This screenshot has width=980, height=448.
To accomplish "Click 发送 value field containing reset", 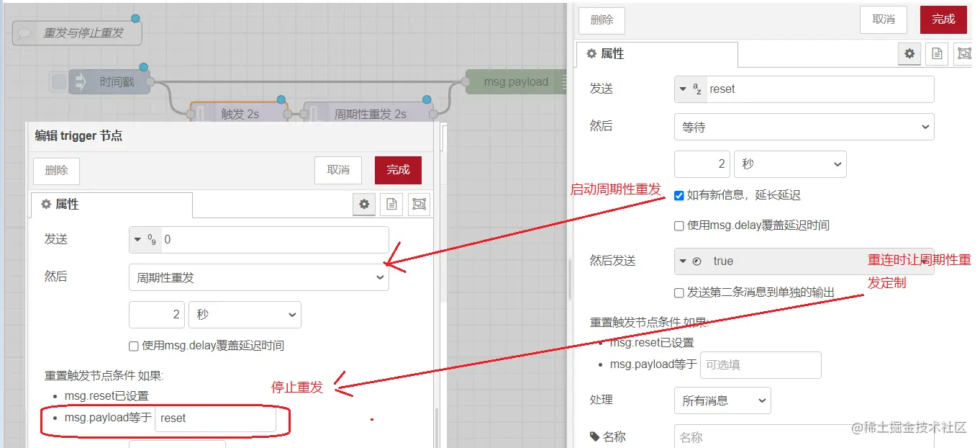I will point(820,89).
